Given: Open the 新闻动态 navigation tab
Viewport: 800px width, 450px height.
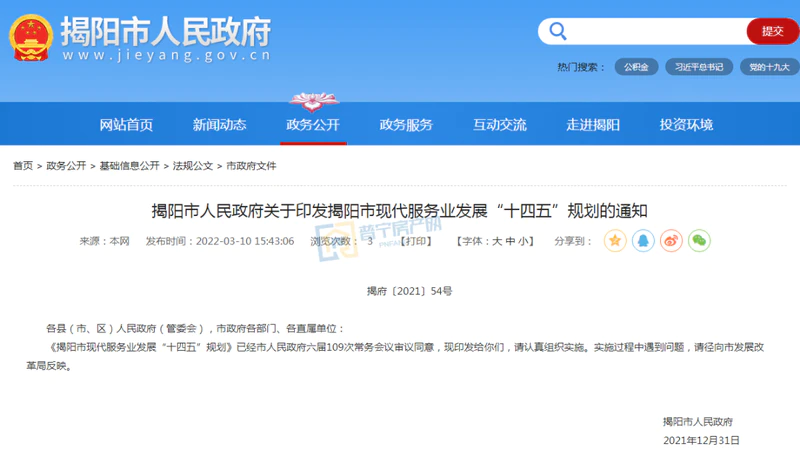Looking at the screenshot, I should click(x=219, y=125).
